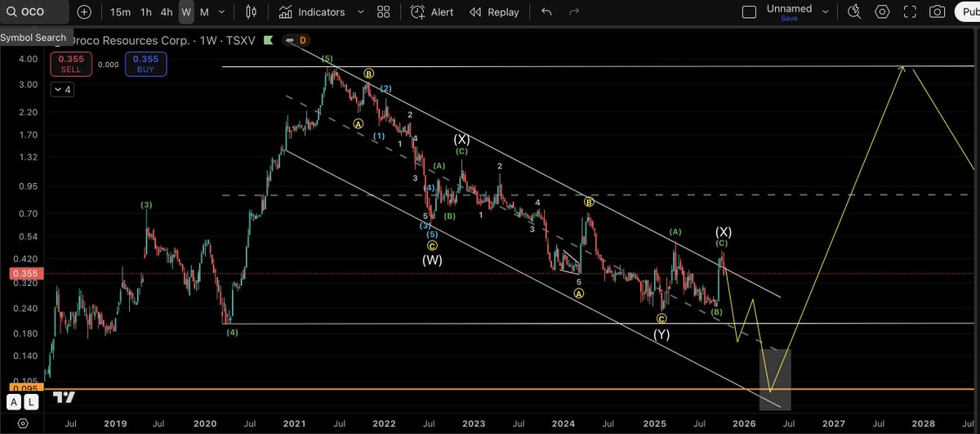Click the blue 0.355 BUY button
The width and height of the screenshot is (980, 434).
coord(145,64)
